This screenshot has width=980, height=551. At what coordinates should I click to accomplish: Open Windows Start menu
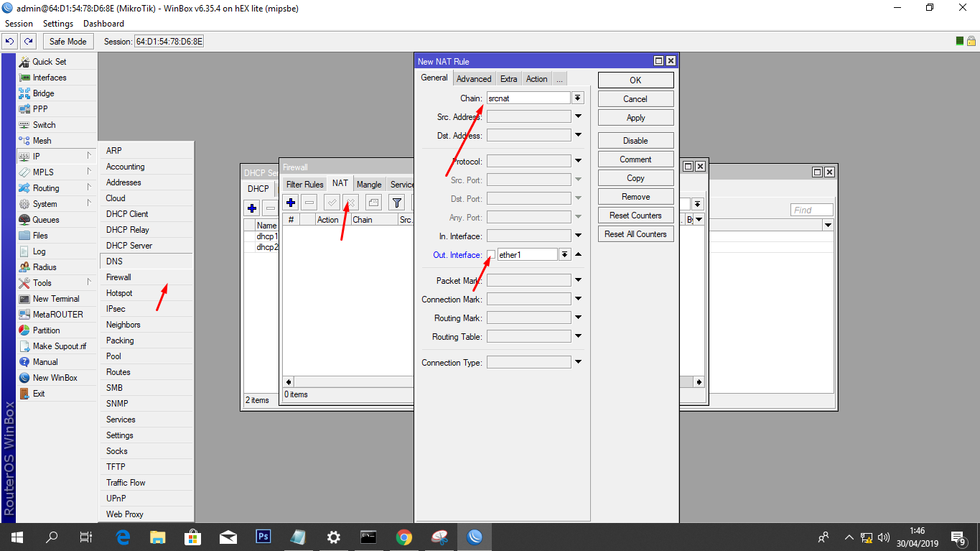tap(16, 537)
